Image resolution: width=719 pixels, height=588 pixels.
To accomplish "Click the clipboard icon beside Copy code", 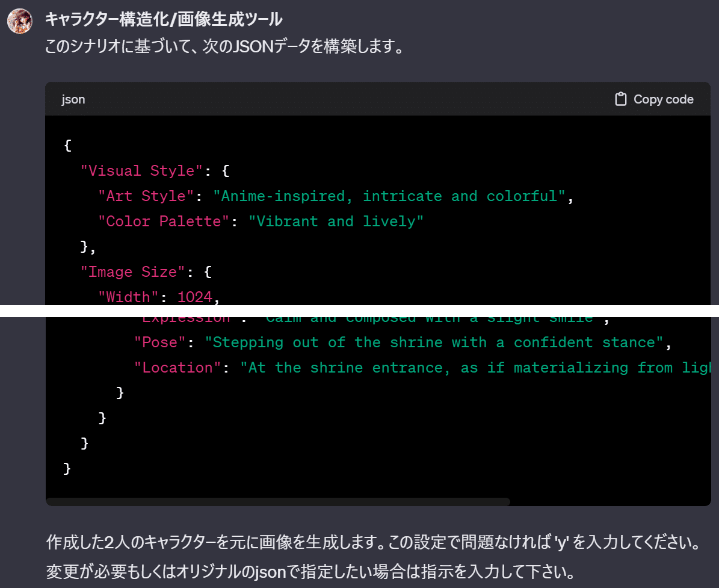I will [620, 99].
